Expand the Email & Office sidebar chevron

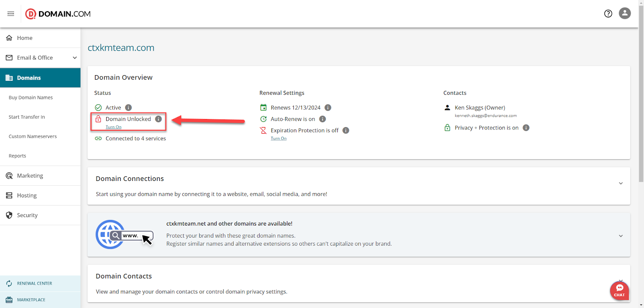point(74,57)
